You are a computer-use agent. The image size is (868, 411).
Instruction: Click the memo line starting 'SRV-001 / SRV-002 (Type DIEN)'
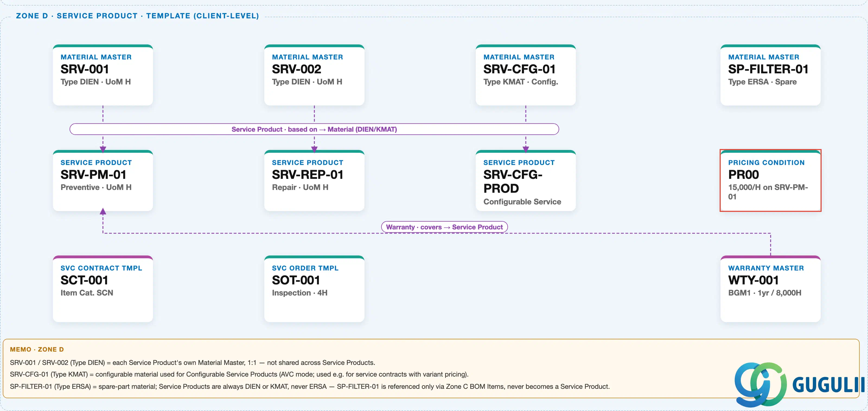point(192,363)
